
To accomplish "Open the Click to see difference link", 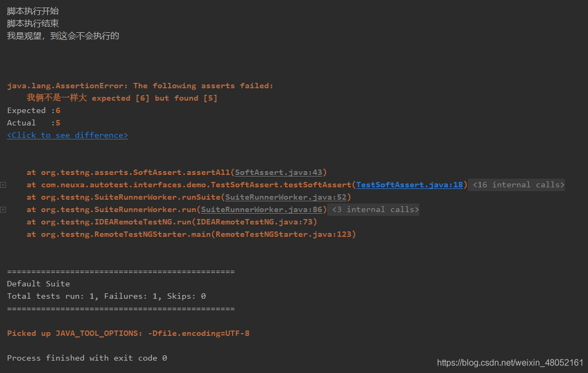I will pos(67,135).
